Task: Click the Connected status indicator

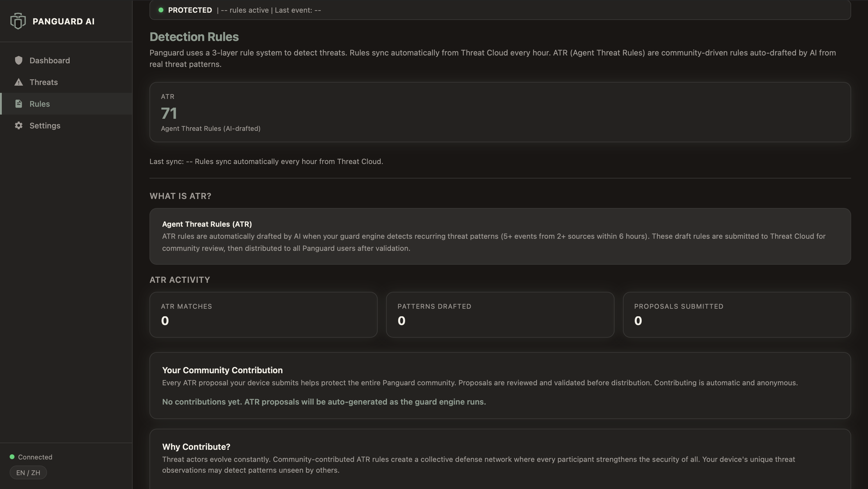Action: 31,457
